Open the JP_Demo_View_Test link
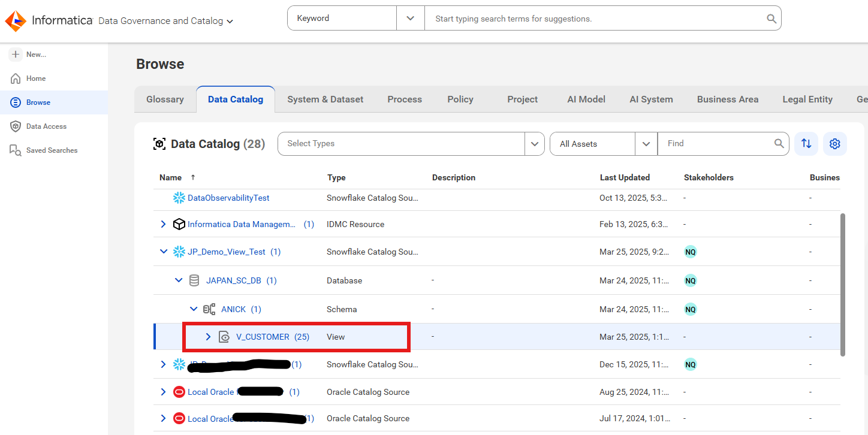This screenshot has width=868, height=435. point(227,252)
